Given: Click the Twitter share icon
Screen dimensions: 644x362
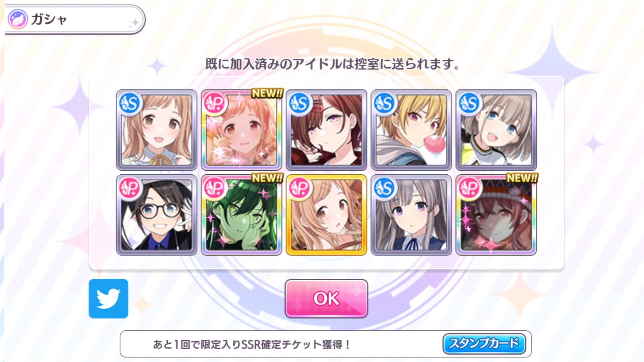Looking at the screenshot, I should [108, 299].
